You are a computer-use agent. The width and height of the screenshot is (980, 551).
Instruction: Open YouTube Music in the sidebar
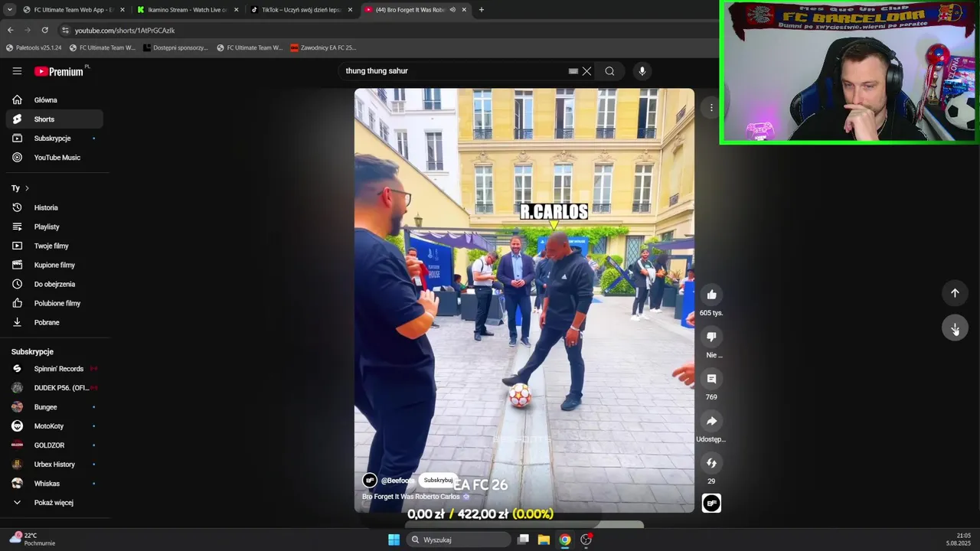pos(54,158)
